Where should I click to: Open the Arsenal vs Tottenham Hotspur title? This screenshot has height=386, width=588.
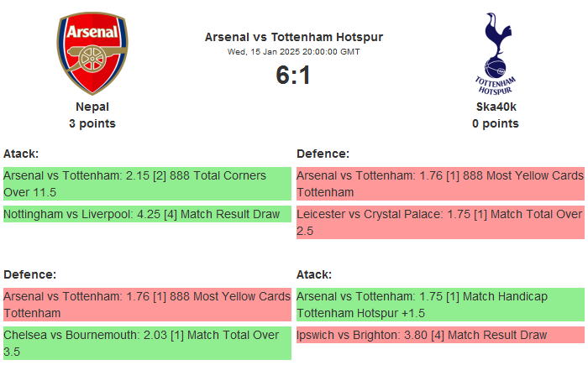click(x=293, y=37)
